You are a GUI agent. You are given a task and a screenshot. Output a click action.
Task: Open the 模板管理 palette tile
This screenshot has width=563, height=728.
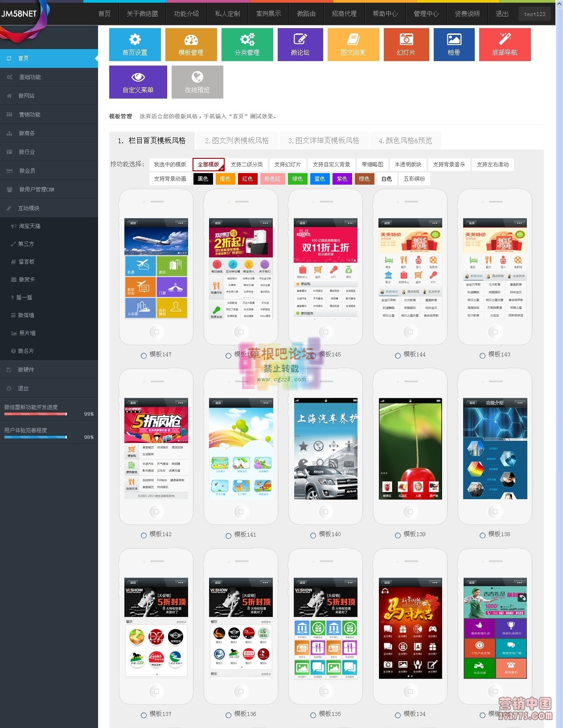pos(191,44)
